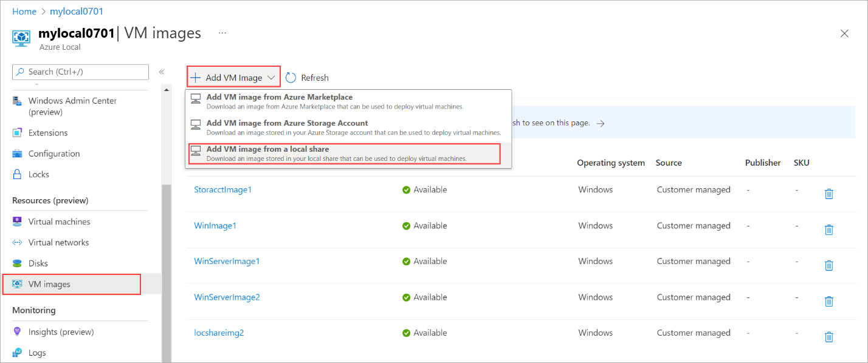Go to Virtual networks in sidebar
Viewport: 868px width, 363px height.
click(58, 243)
